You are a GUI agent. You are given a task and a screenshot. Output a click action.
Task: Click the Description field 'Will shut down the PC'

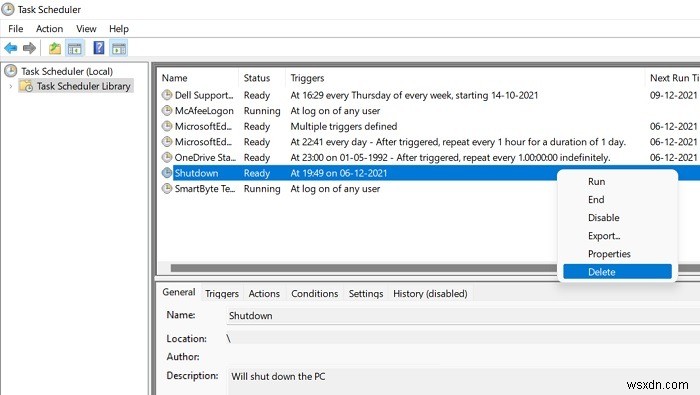tap(463, 382)
